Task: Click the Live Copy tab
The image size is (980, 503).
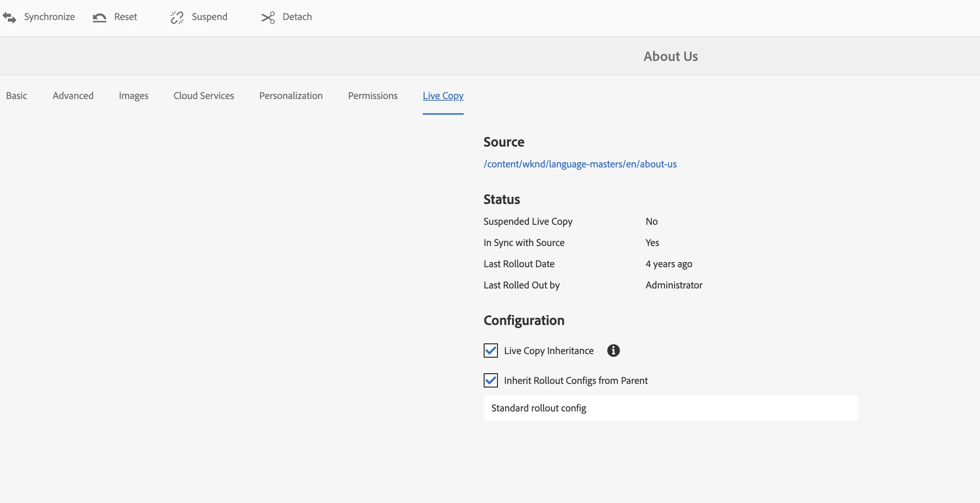Action: pos(443,96)
